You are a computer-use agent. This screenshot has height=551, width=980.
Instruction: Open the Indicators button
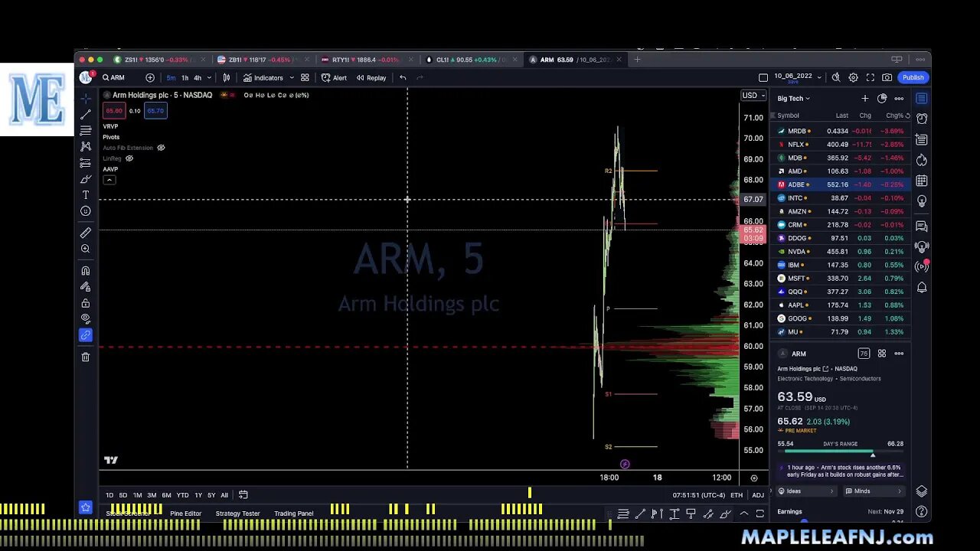pos(263,77)
